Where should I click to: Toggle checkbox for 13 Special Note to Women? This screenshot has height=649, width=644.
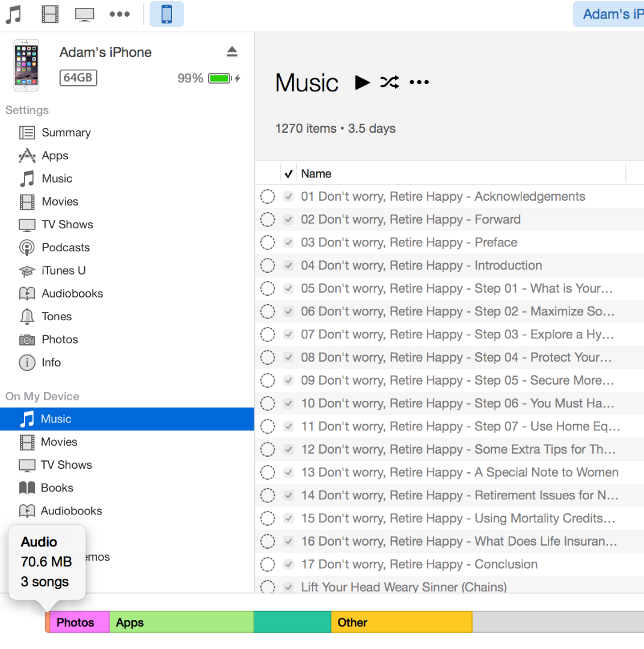(289, 472)
